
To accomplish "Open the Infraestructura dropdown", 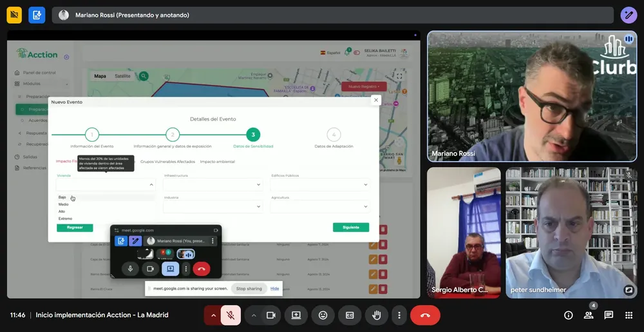I will [213, 185].
